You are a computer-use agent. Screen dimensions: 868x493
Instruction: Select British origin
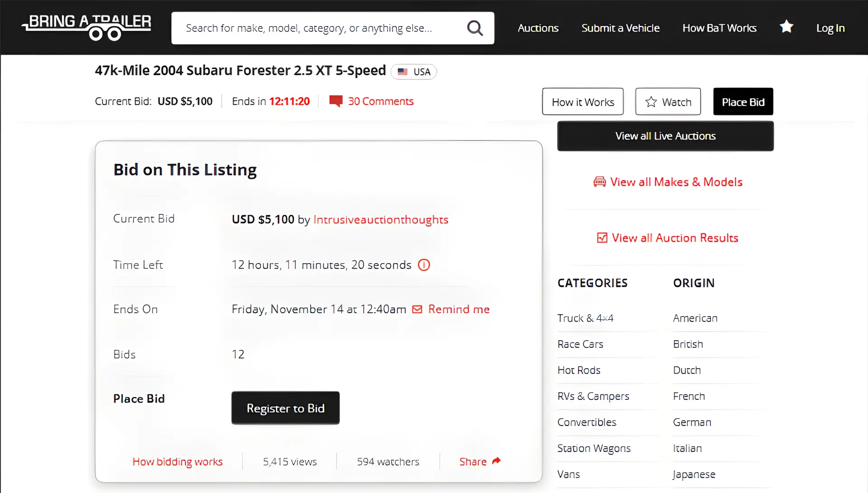[688, 344]
